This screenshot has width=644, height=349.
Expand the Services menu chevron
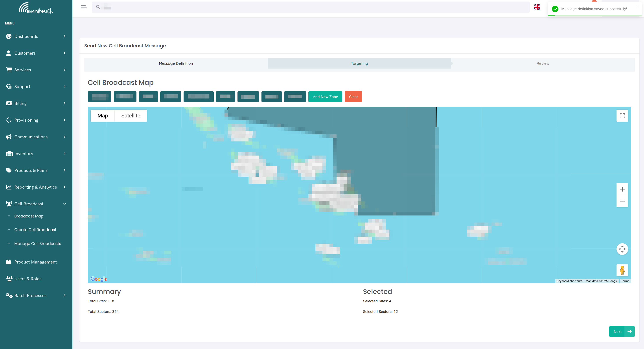tap(64, 70)
